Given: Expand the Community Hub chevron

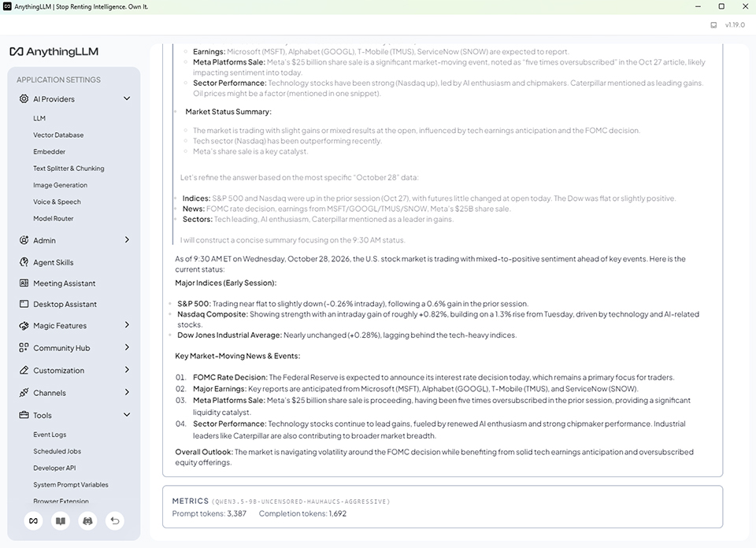Looking at the screenshot, I should (x=127, y=347).
